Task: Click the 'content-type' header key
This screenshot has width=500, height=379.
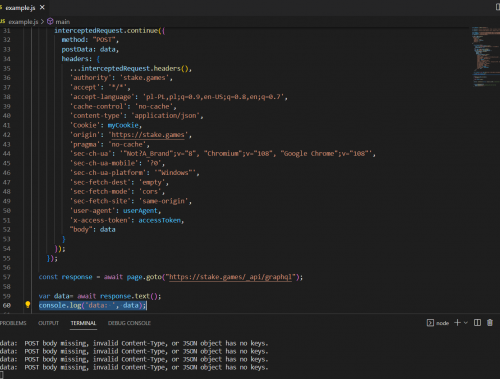Action: (x=96, y=116)
